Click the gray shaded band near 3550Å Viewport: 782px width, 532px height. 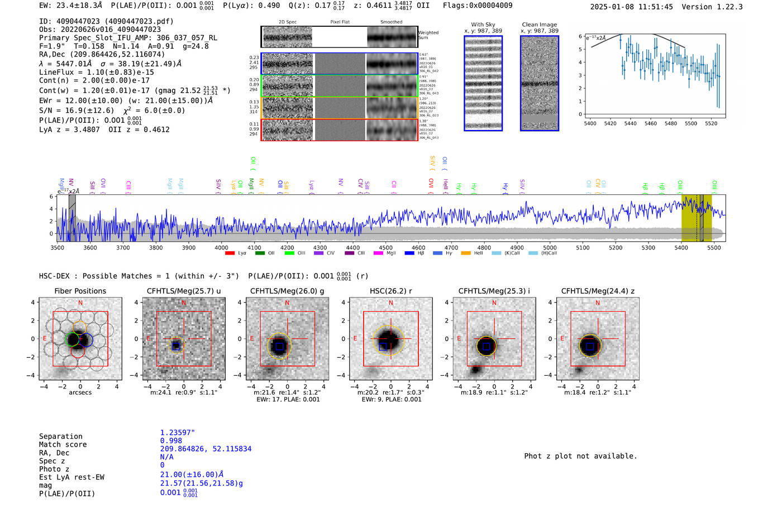pos(72,218)
